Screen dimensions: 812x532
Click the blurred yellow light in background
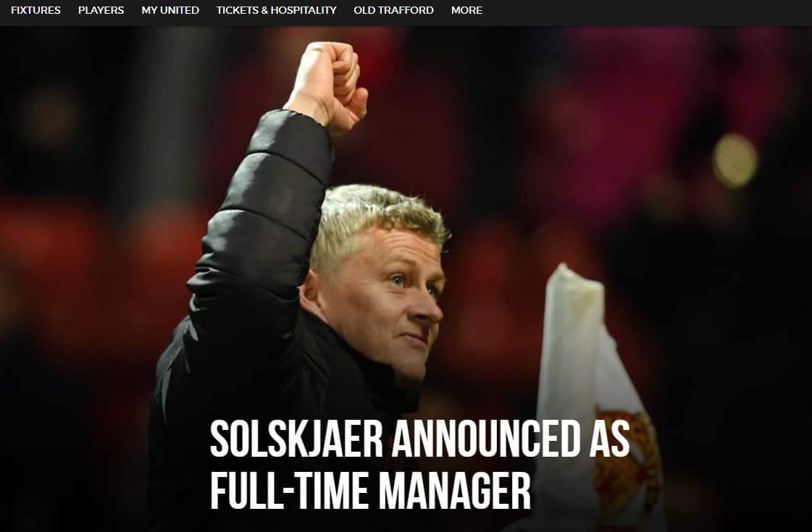(x=734, y=161)
